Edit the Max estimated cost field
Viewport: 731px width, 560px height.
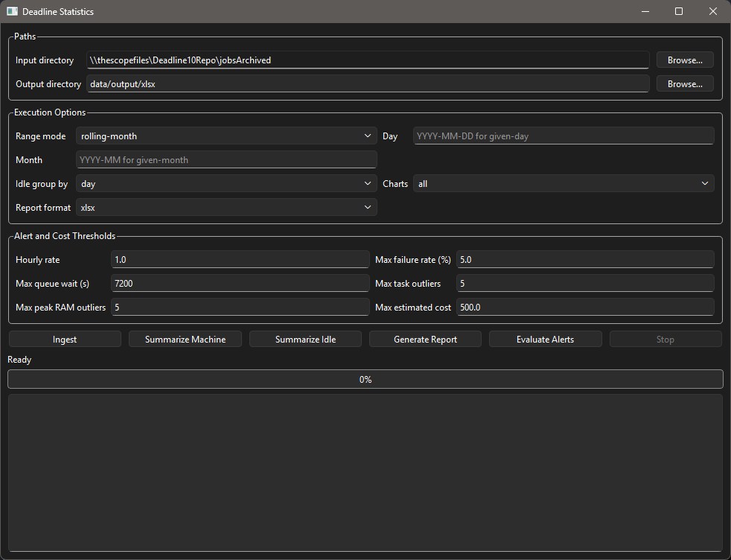[585, 307]
